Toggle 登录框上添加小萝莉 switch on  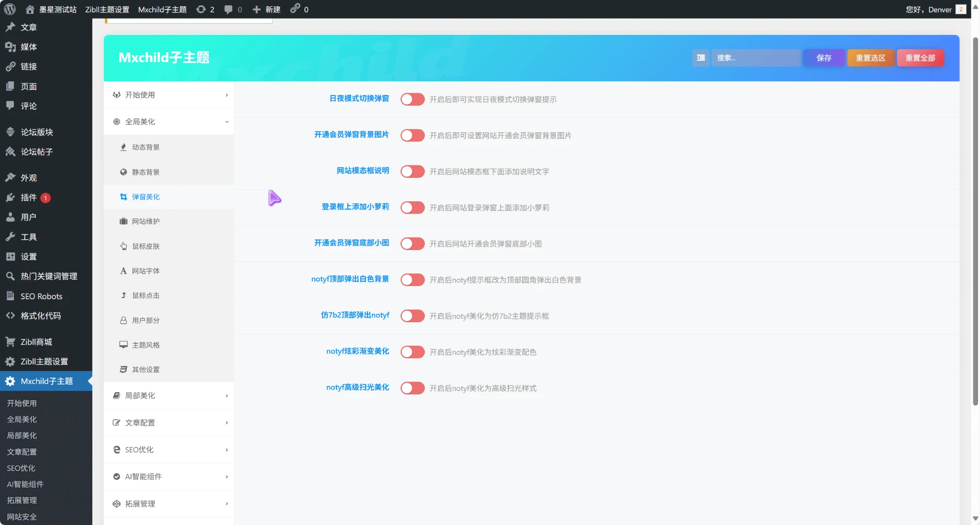click(x=412, y=208)
